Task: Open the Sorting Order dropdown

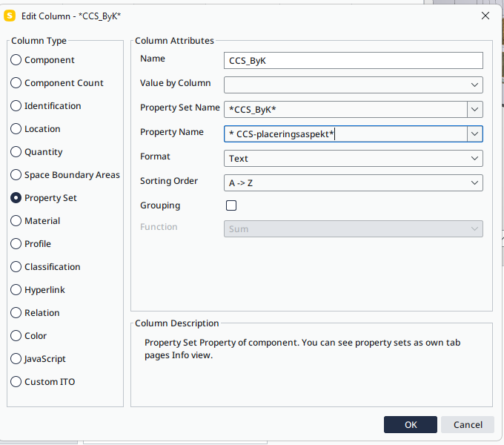Action: (x=354, y=182)
